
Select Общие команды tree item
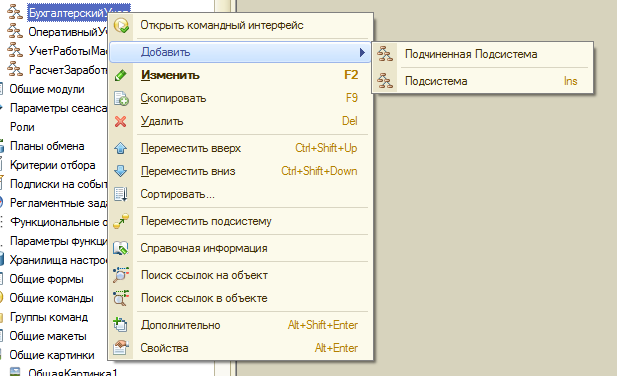51,298
